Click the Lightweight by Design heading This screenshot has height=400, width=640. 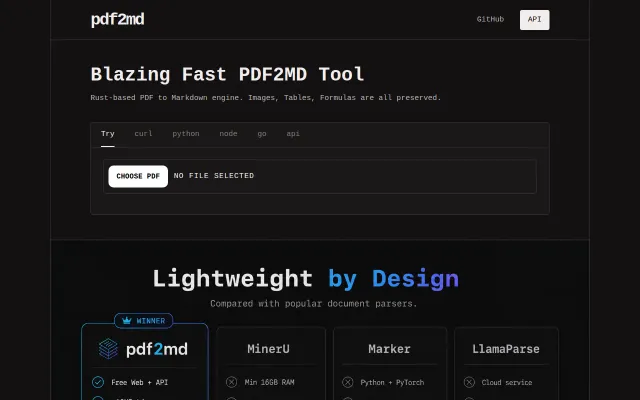(x=306, y=279)
